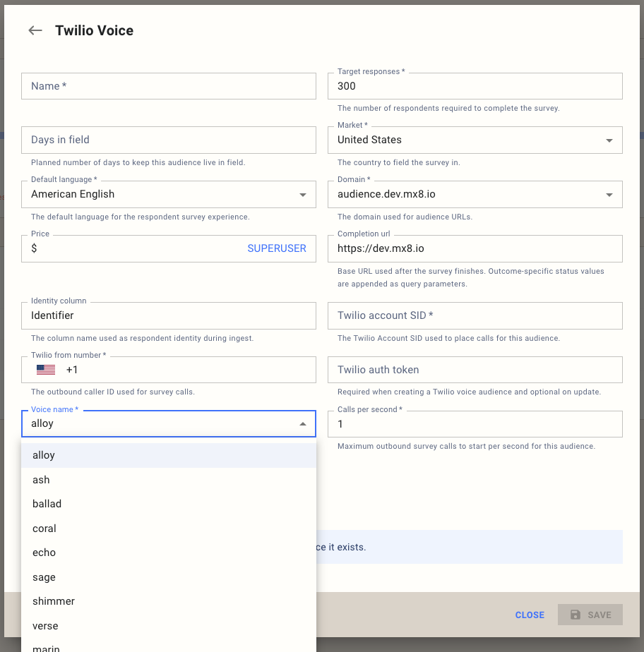Viewport: 644px width, 652px height.
Task: Click the Completion url field
Action: coord(475,248)
